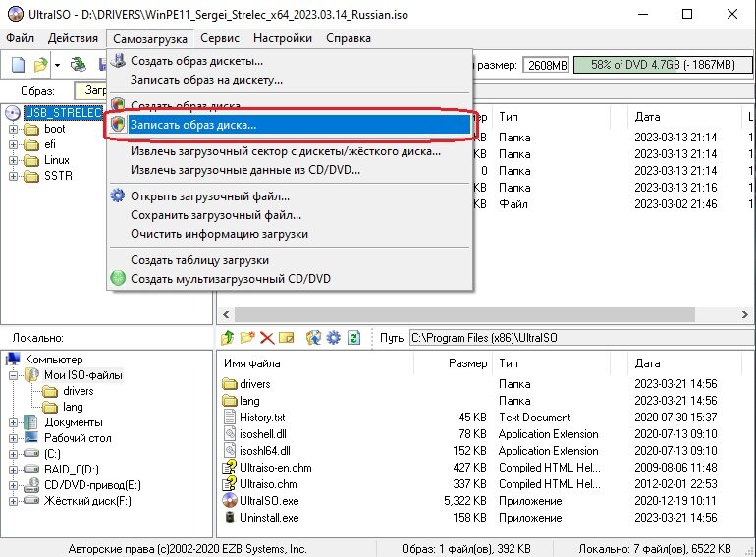Click the Путь path field
The width and height of the screenshot is (756, 557).
(x=582, y=338)
